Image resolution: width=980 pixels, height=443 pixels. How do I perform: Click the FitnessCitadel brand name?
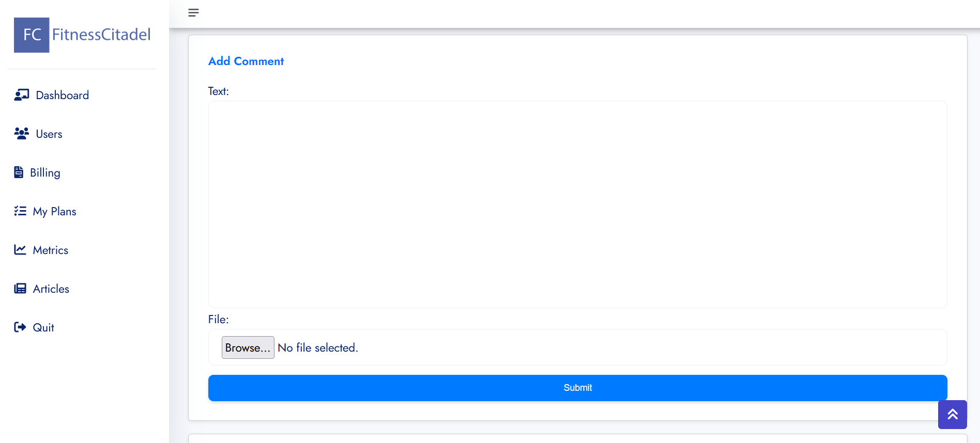[x=101, y=35]
